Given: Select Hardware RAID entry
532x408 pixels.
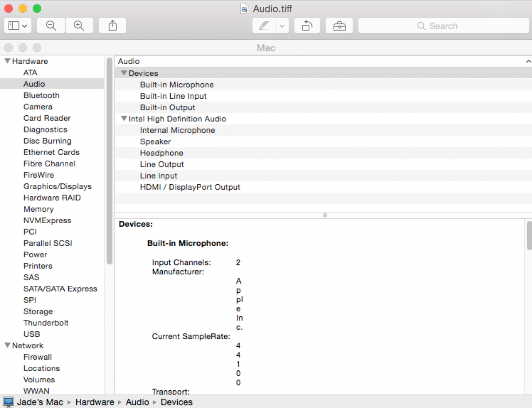Looking at the screenshot, I should tap(52, 198).
